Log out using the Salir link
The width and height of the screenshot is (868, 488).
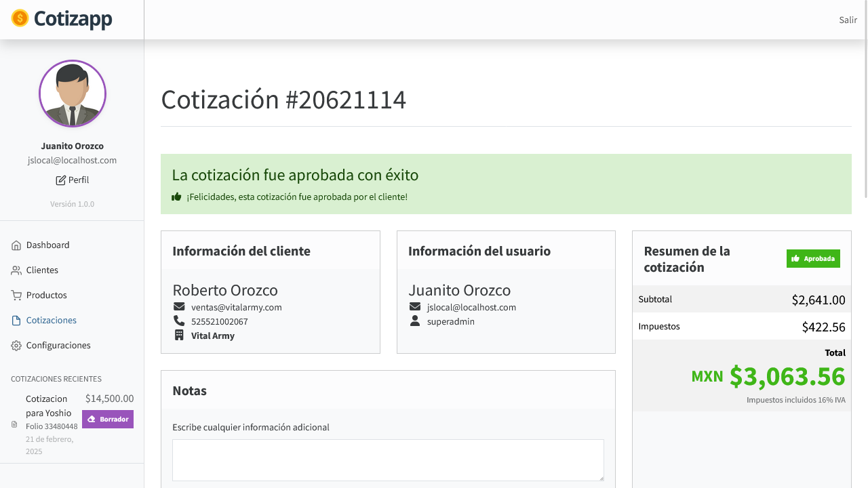pos(848,20)
